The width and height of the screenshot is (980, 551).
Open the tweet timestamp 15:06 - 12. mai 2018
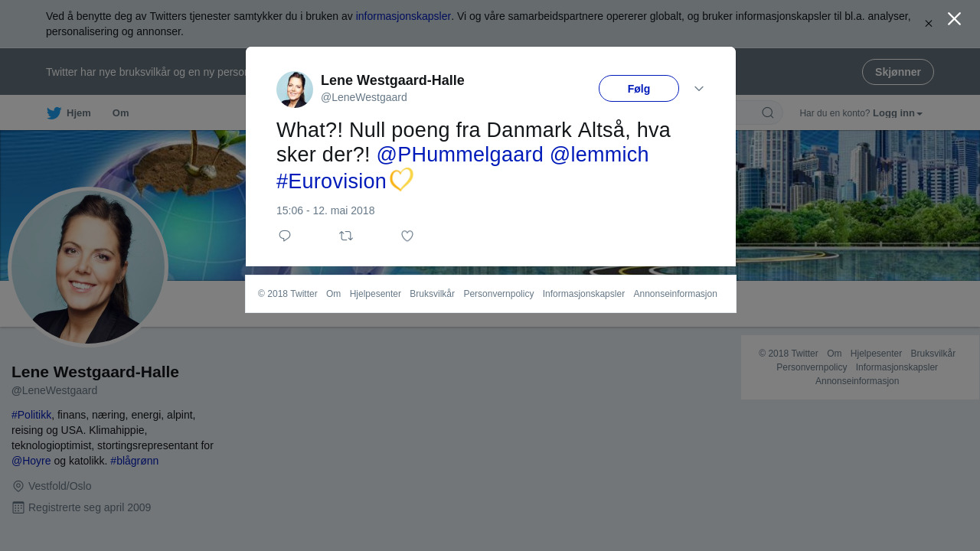click(325, 210)
